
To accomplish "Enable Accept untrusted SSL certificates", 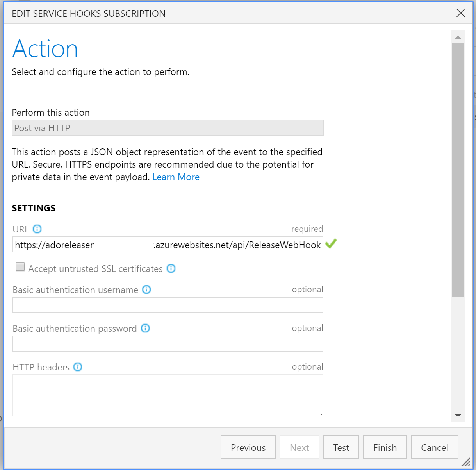I will point(20,266).
